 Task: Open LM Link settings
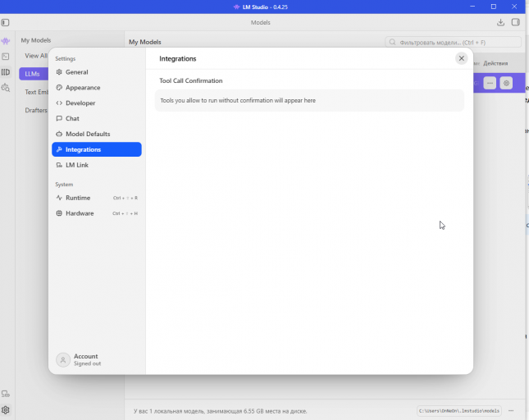tap(97, 165)
